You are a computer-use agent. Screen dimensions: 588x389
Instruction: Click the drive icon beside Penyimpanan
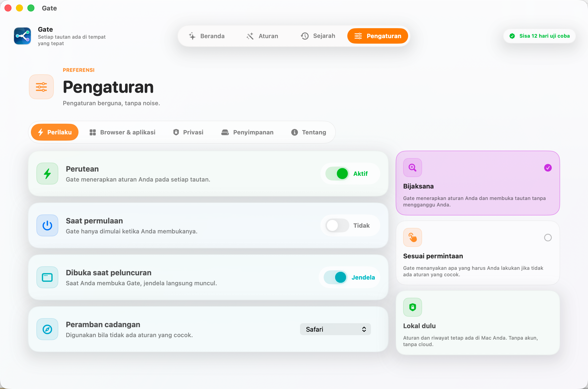pos(225,132)
